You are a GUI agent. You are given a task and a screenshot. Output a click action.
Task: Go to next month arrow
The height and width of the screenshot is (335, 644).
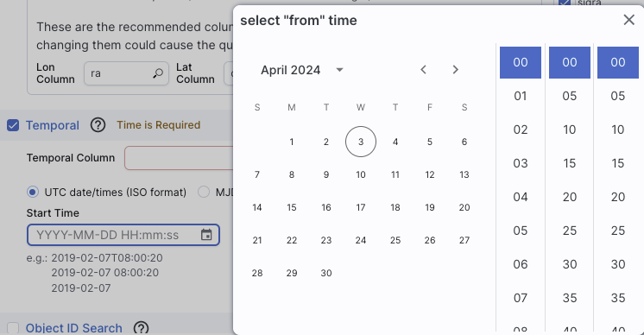tap(455, 70)
